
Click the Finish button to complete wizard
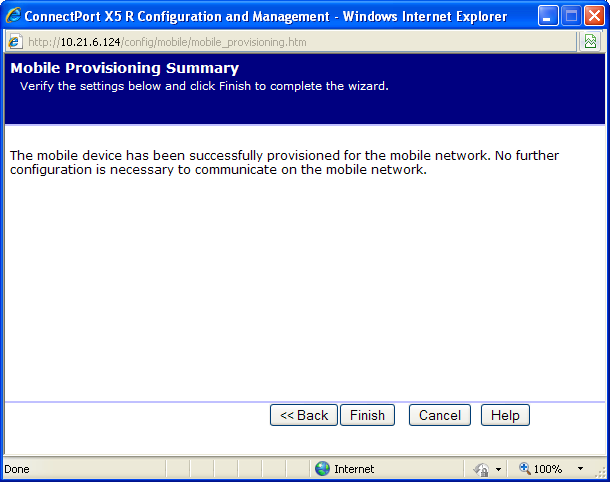click(x=367, y=415)
